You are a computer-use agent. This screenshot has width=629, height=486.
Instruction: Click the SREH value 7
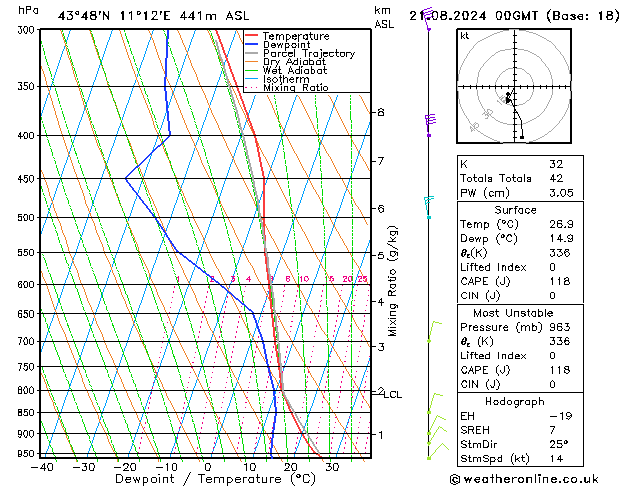(552, 430)
